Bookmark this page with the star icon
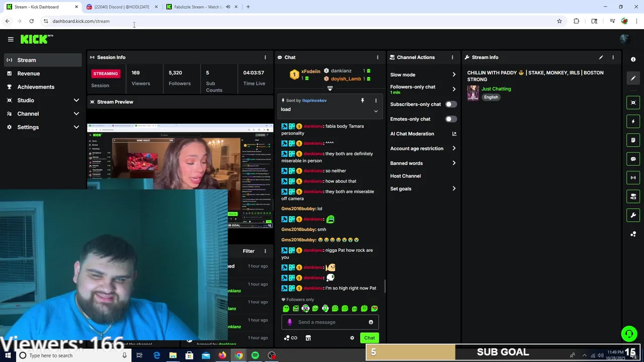This screenshot has width=644, height=362. click(x=559, y=21)
